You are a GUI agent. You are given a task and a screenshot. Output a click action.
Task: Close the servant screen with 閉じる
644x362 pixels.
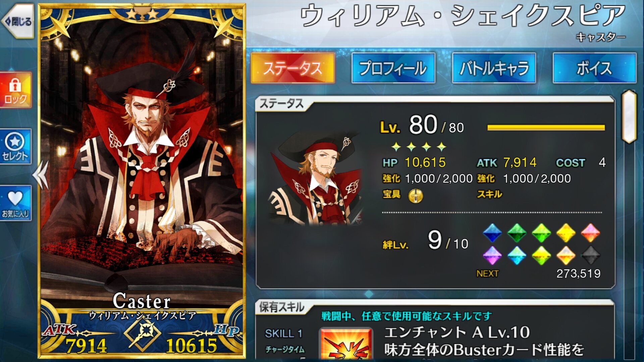click(18, 21)
